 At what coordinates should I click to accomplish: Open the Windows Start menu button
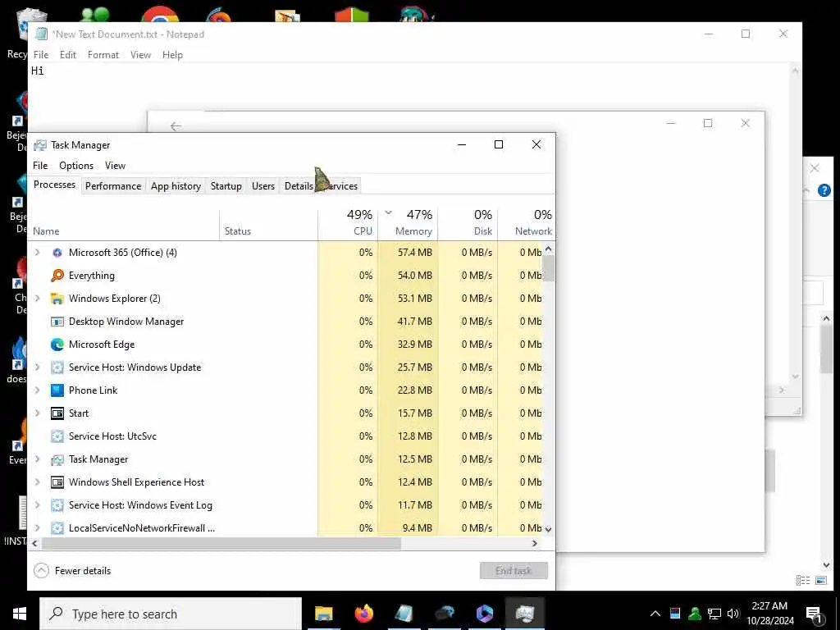pyautogui.click(x=20, y=614)
